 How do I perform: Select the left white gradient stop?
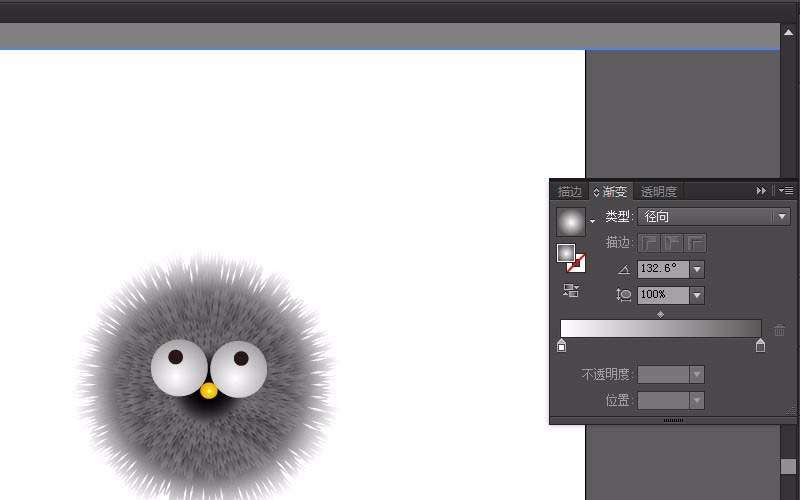562,346
